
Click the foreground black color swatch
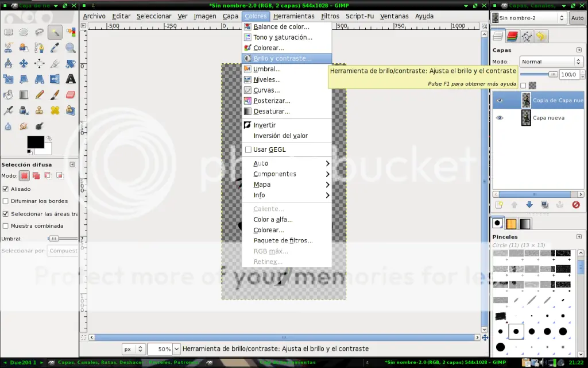pos(36,143)
